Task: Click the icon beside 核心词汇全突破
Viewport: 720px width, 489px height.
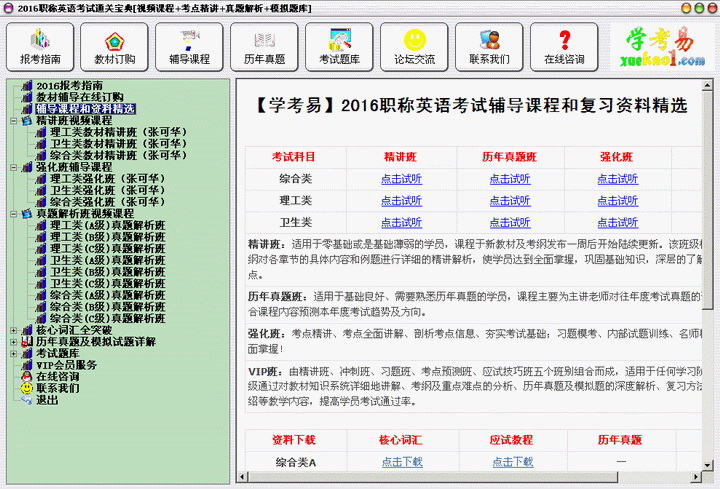Action: tap(28, 330)
